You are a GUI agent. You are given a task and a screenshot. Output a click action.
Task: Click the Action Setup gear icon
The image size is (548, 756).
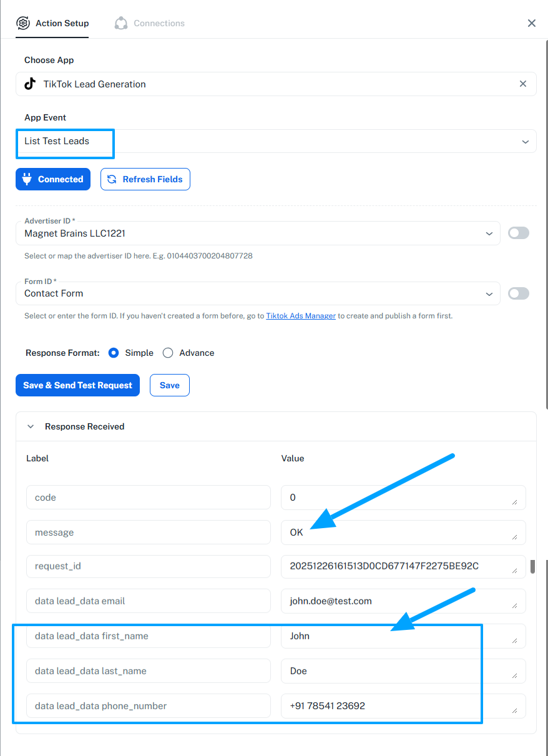coord(23,23)
